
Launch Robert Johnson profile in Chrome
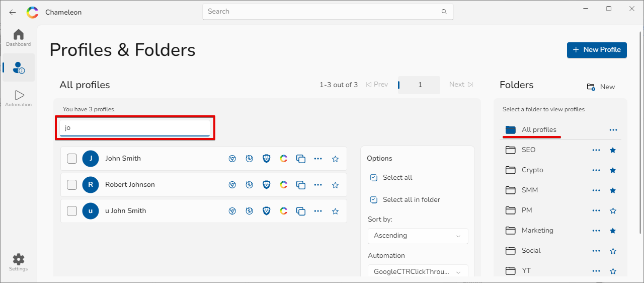tap(232, 185)
